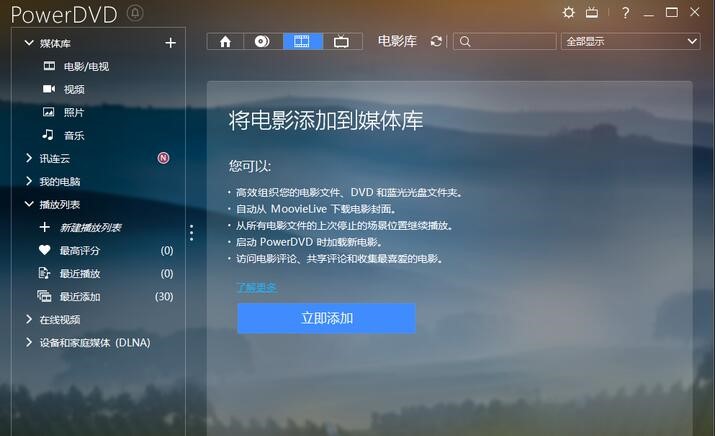Select the movie library film-strip tab

[303, 42]
